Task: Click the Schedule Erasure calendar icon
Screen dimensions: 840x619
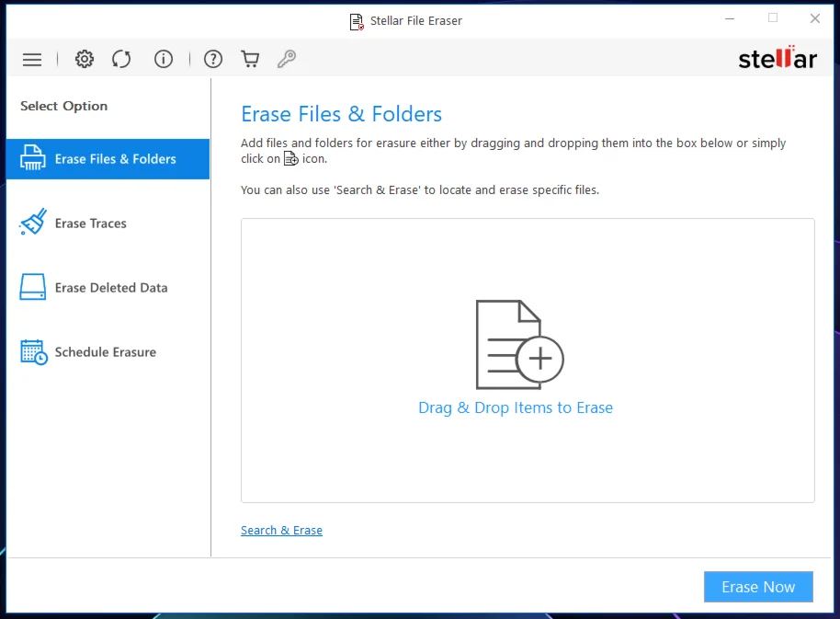Action: pos(33,352)
